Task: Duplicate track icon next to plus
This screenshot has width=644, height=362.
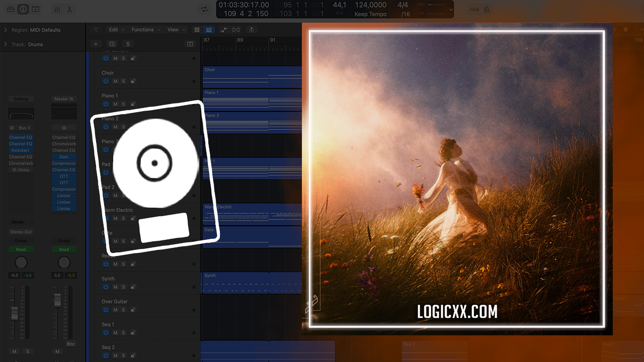Action: [112, 44]
